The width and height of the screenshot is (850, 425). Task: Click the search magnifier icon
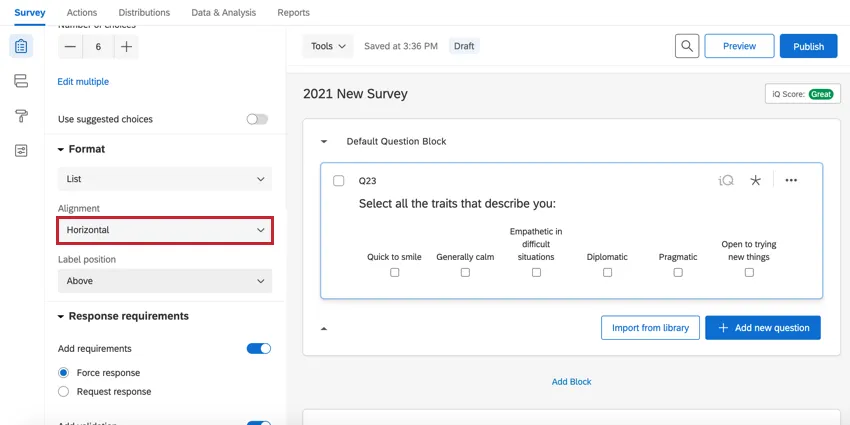pos(686,46)
